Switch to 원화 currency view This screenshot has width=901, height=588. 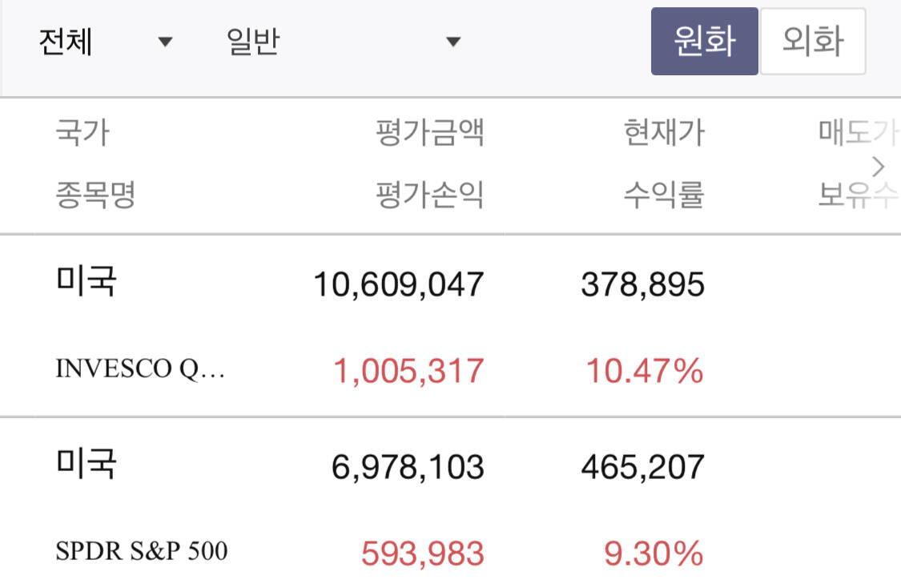[704, 42]
